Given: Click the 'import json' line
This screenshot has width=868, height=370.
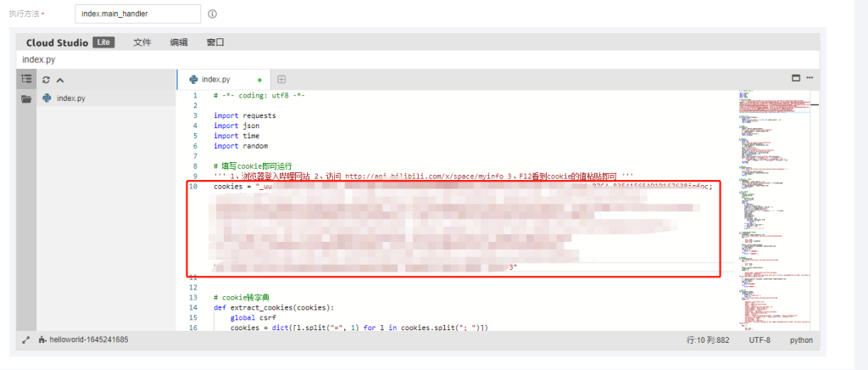Looking at the screenshot, I should (x=236, y=126).
